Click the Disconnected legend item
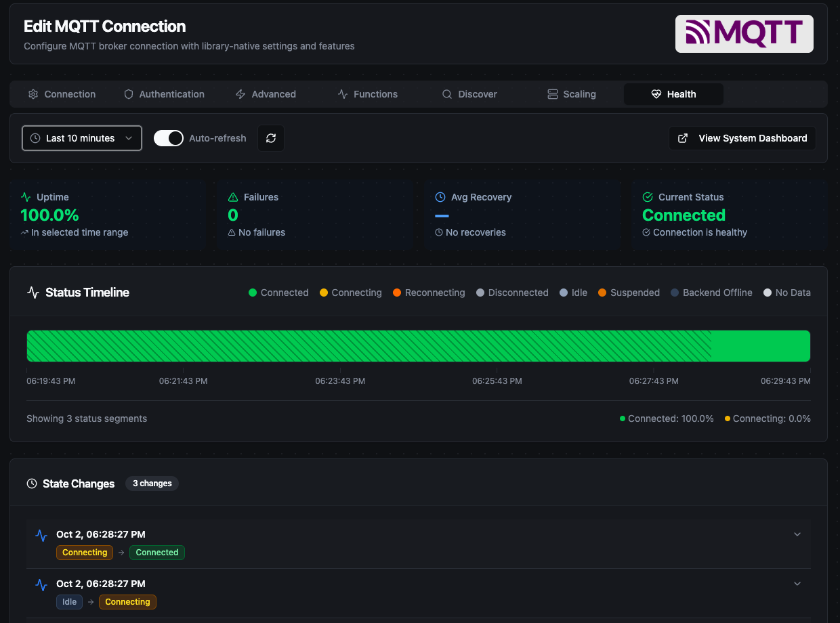Viewport: 840px width, 623px height. coord(512,293)
